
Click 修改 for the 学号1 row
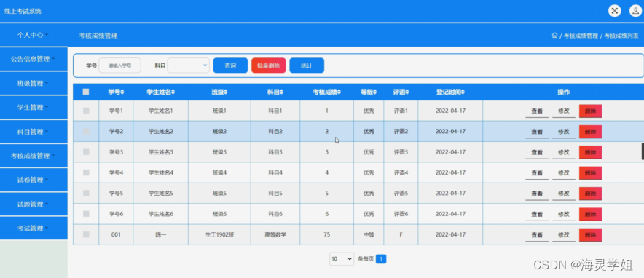(564, 111)
